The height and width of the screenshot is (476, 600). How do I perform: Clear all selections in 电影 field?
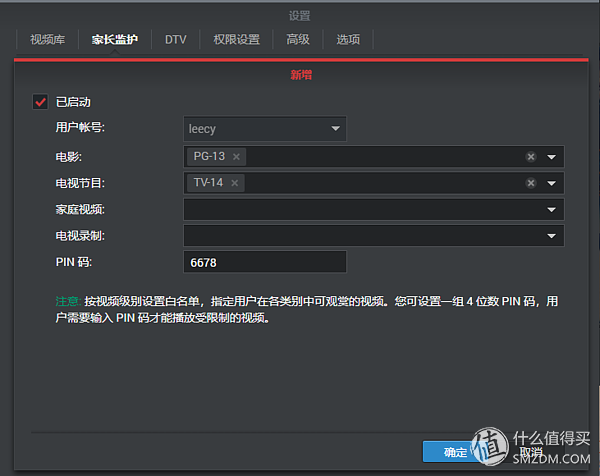pos(531,157)
